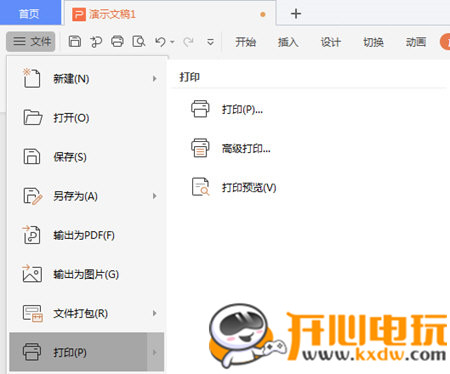This screenshot has width=450, height=374.
Task: Click the 保存(S) floppy disk icon
Action: point(32,156)
